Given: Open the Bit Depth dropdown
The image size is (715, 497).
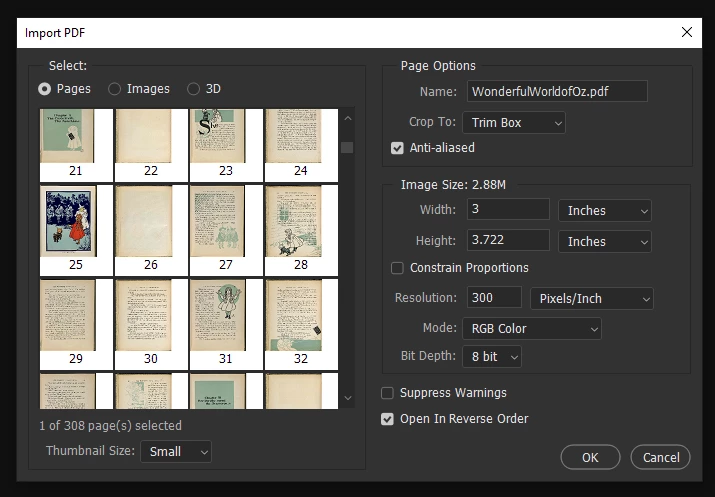Looking at the screenshot, I should click(492, 357).
